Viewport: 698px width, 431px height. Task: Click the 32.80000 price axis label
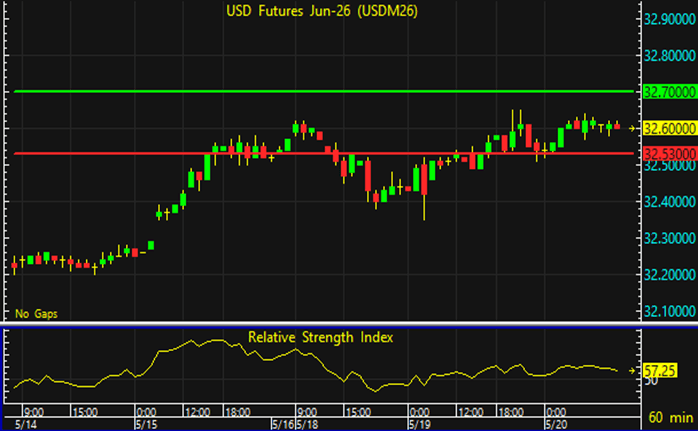[x=670, y=56]
